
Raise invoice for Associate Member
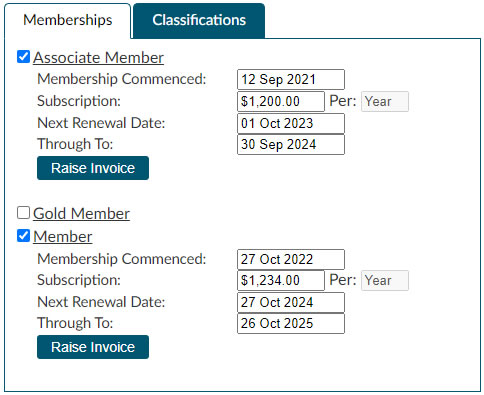coord(93,168)
